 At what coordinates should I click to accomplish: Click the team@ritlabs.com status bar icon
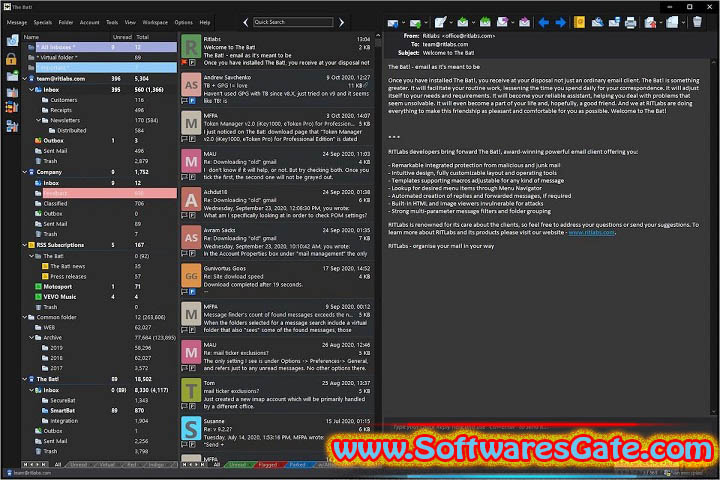[x=9, y=473]
